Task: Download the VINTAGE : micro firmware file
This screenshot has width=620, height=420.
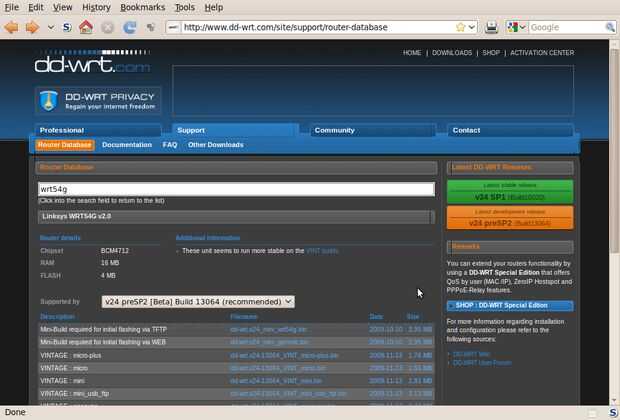Action: pos(278,368)
